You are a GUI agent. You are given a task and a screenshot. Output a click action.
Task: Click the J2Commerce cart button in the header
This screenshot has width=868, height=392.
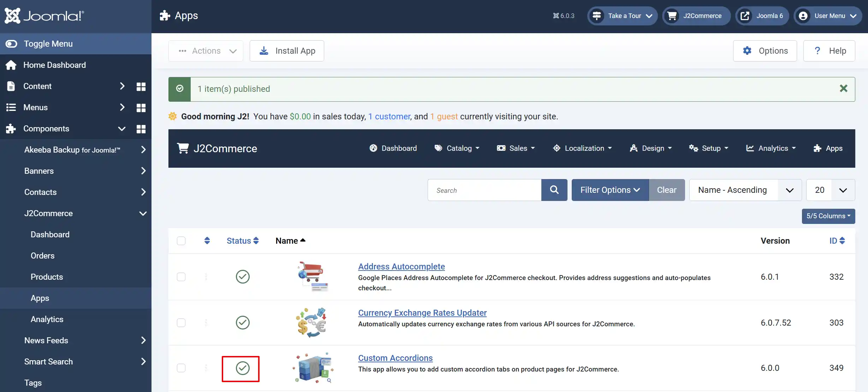pyautogui.click(x=696, y=16)
